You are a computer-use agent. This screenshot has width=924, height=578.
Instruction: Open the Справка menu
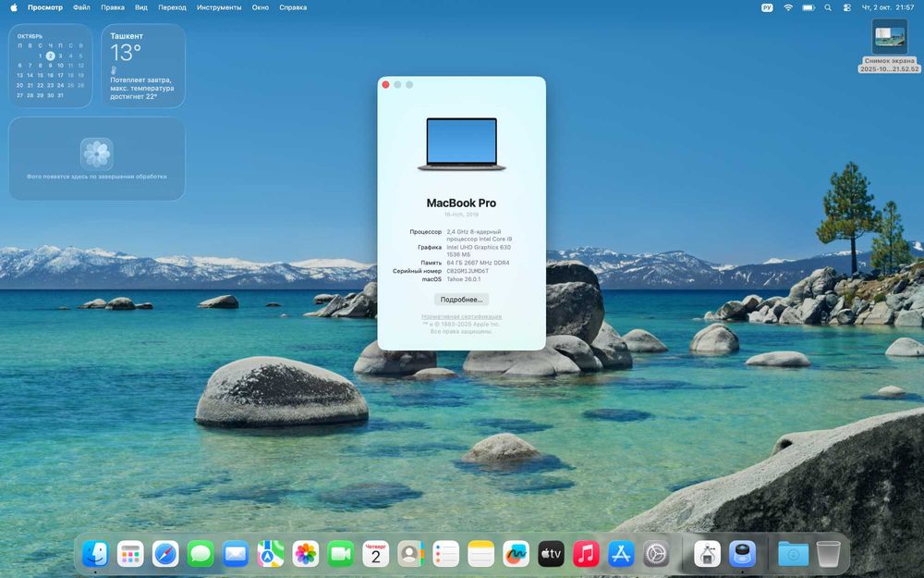point(293,7)
